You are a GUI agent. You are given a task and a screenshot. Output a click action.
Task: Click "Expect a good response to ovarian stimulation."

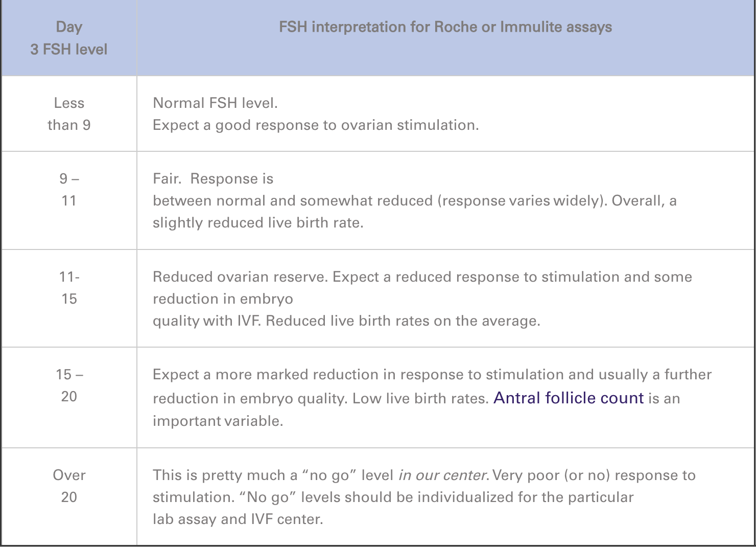(x=316, y=125)
